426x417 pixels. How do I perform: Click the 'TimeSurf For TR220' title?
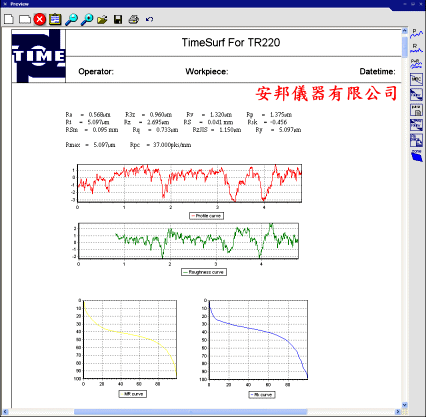[x=231, y=42]
